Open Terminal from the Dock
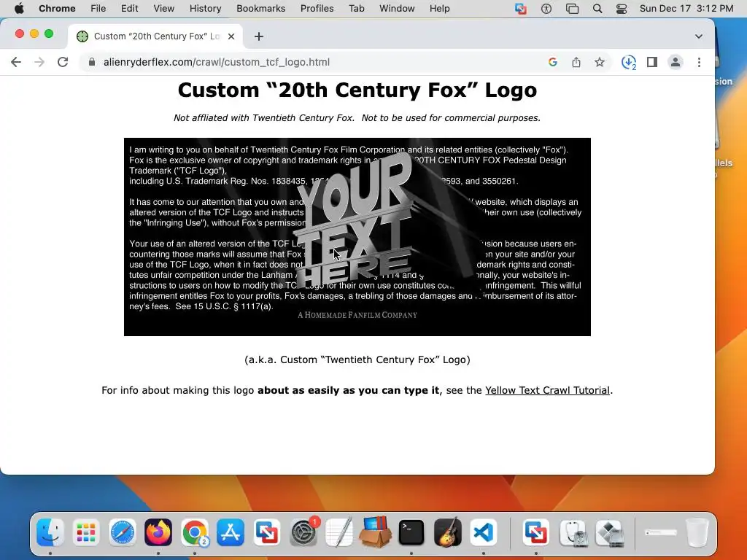747x560 pixels. tap(411, 532)
